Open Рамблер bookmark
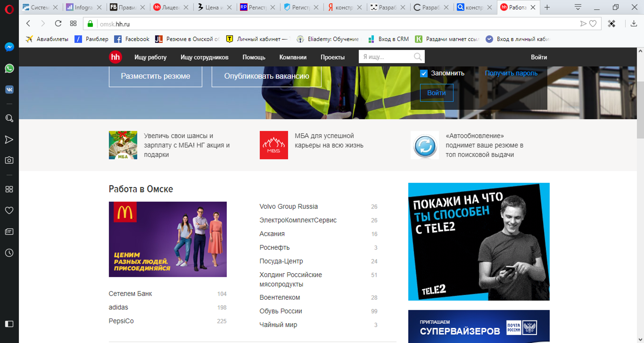 92,39
